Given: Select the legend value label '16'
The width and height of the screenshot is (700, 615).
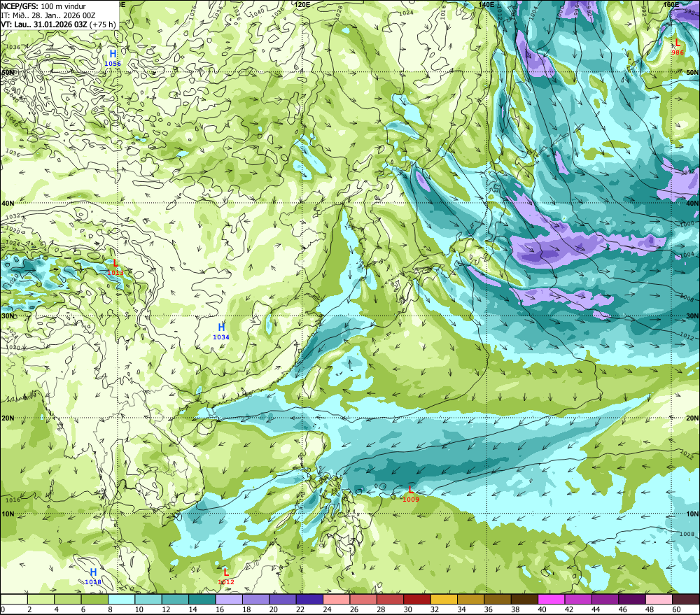Looking at the screenshot, I should coord(220,609).
